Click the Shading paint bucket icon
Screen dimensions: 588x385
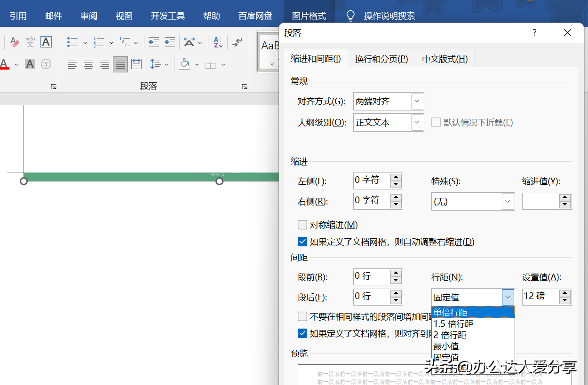pos(184,64)
